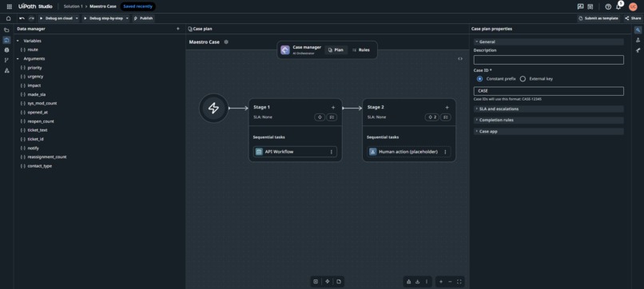
Task: Open Stage 2 rules list icon
Action: click(446, 117)
